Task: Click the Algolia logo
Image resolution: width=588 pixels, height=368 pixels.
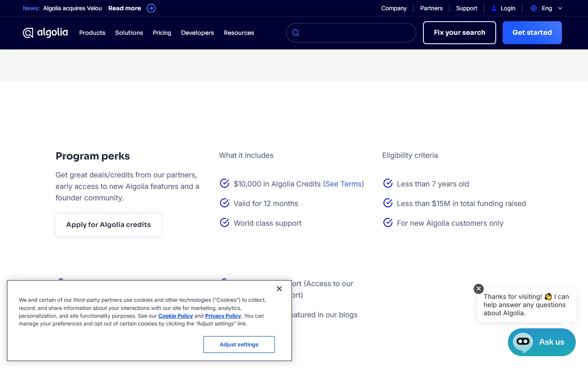Action: tap(45, 33)
